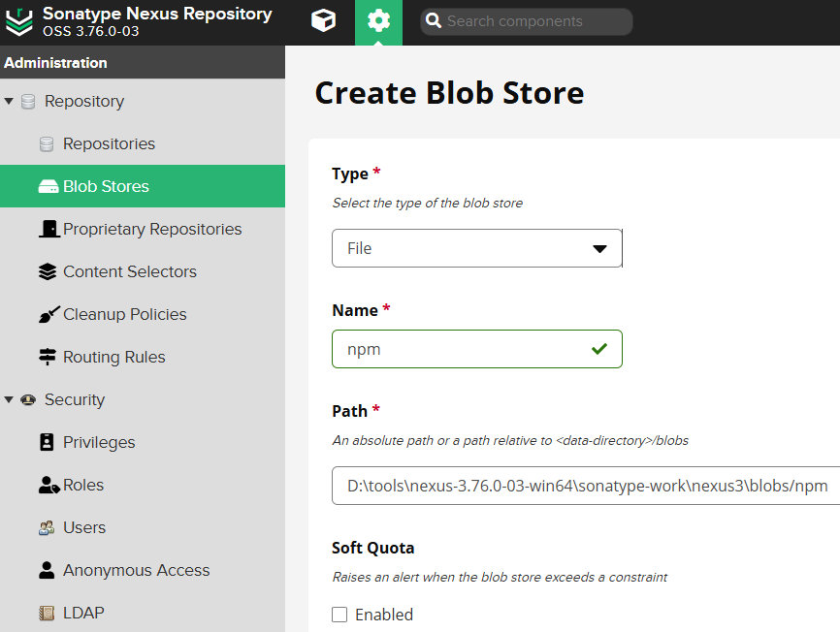Go to Content Selectors
The image size is (840, 632).
pyautogui.click(x=143, y=271)
